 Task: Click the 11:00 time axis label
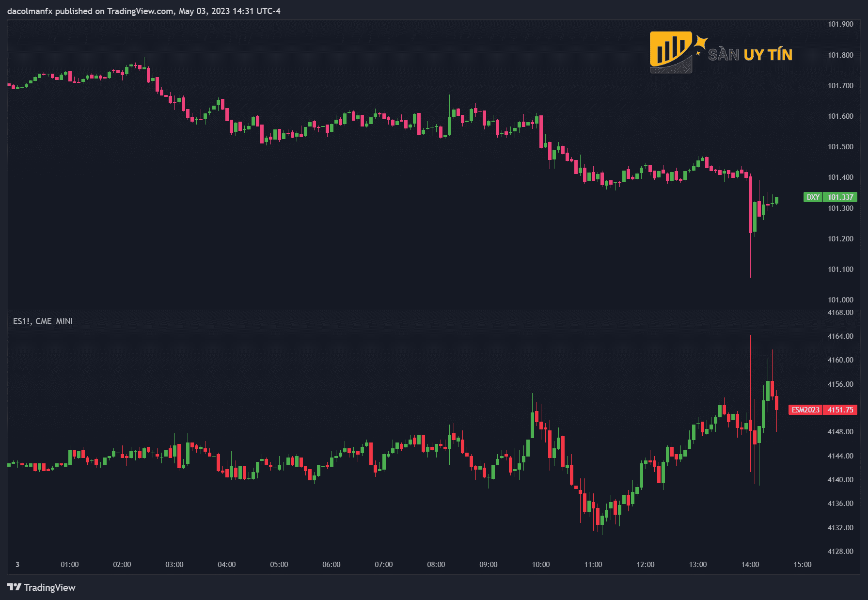pos(593,565)
